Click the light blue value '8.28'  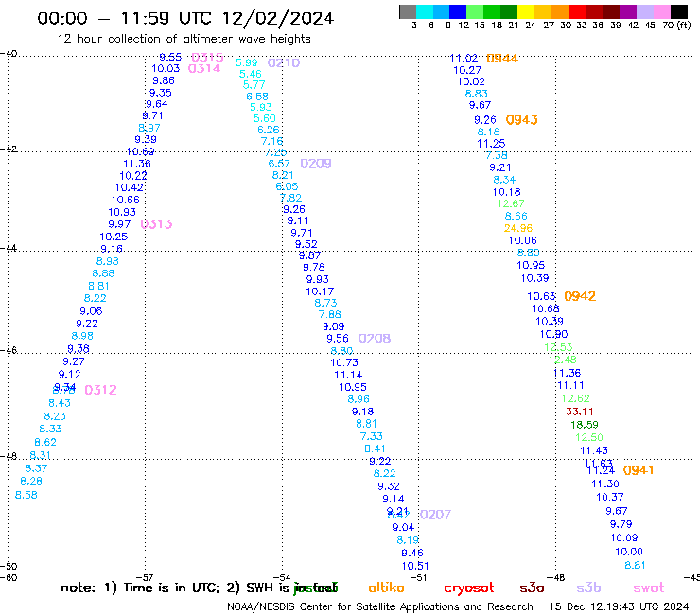click(x=31, y=482)
